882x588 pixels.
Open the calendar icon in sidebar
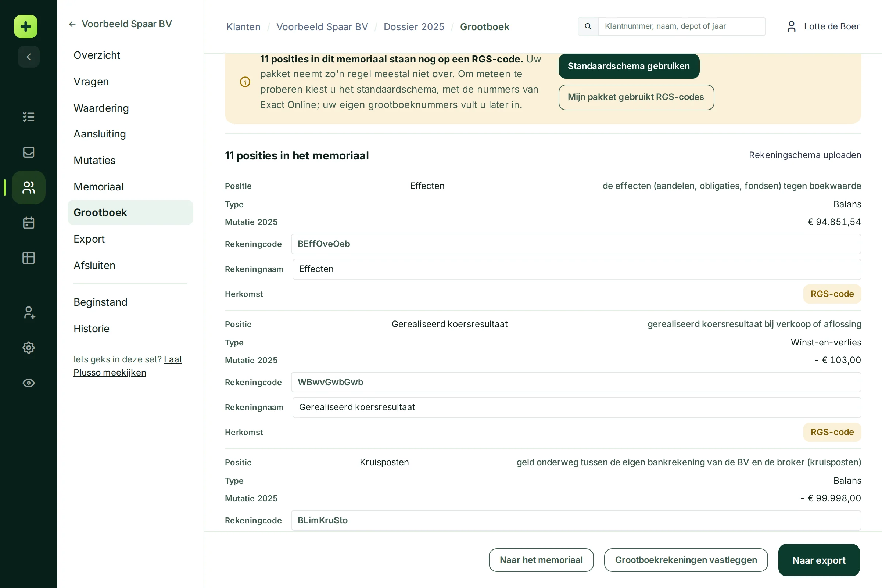29,223
